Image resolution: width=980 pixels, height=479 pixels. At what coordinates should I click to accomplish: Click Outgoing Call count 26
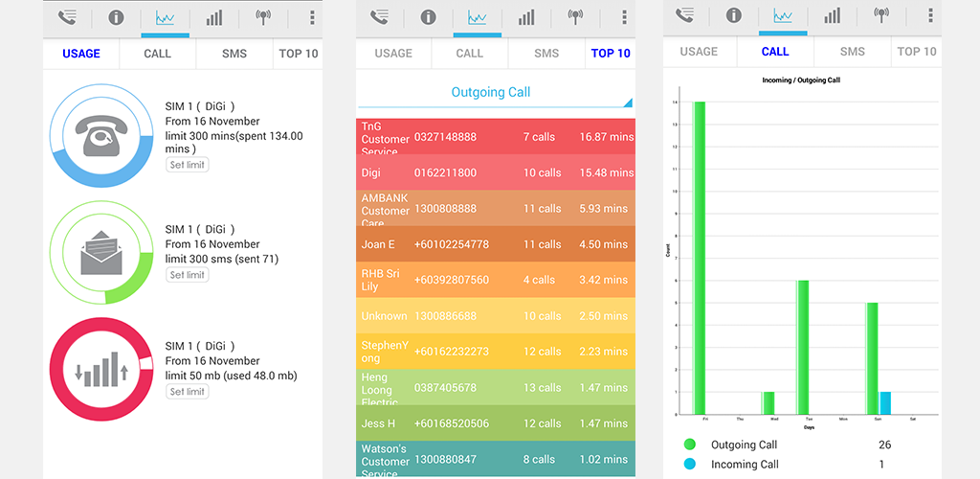coord(884,445)
